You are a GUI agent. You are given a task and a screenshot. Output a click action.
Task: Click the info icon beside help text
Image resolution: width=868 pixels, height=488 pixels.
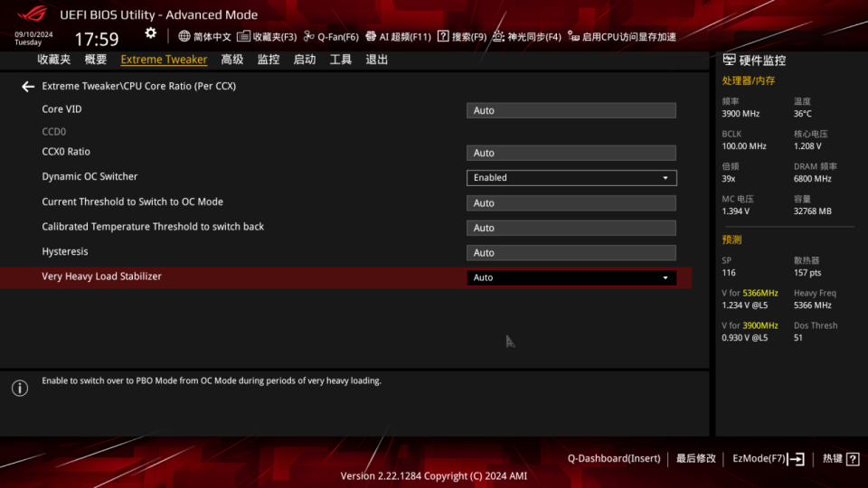tap(20, 388)
